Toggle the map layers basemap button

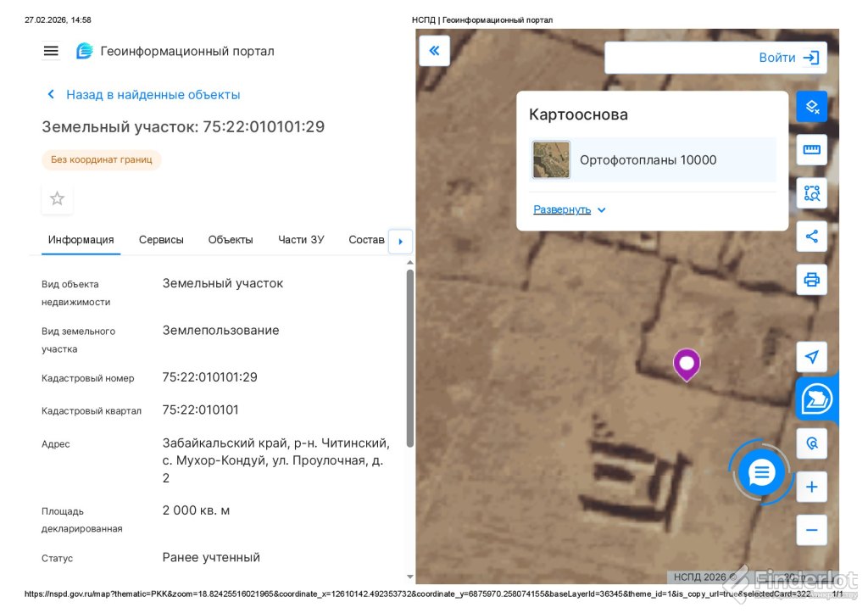[811, 107]
